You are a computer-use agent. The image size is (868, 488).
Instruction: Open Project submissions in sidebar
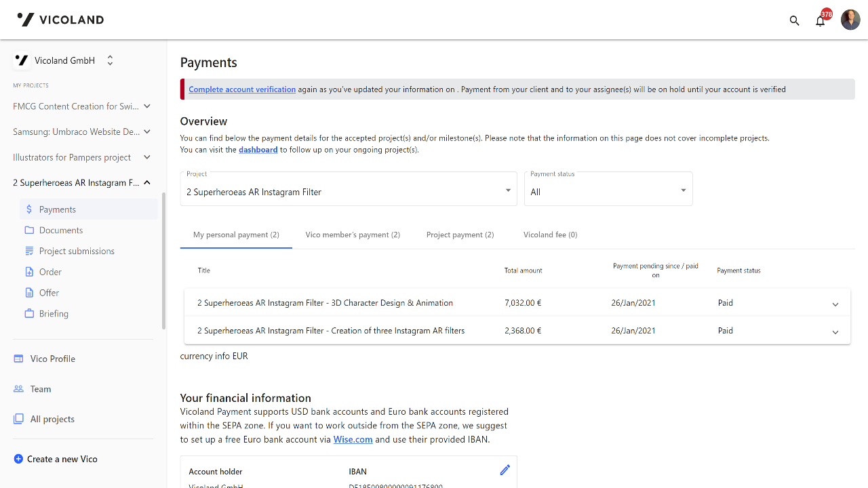[x=77, y=251]
